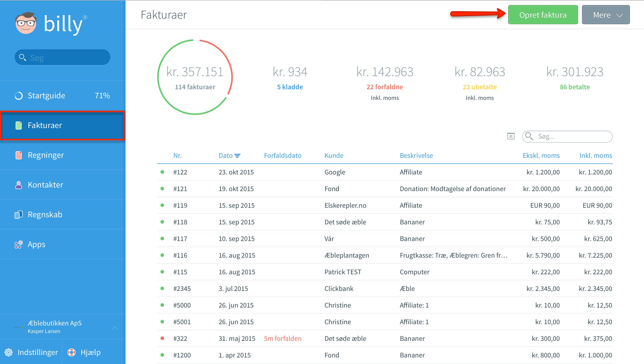Screen dimensions: 644x364
Task: Click the invoice list Søg... field
Action: click(x=567, y=136)
